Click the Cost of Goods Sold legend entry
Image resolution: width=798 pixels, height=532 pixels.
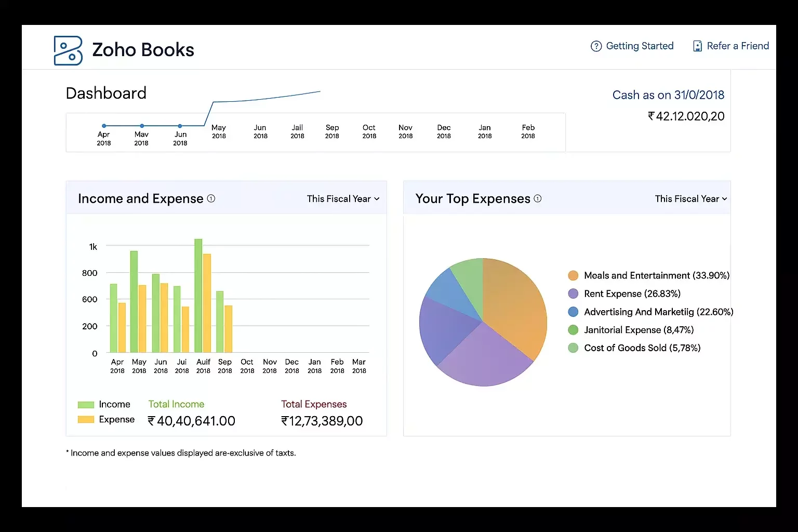[x=642, y=348]
